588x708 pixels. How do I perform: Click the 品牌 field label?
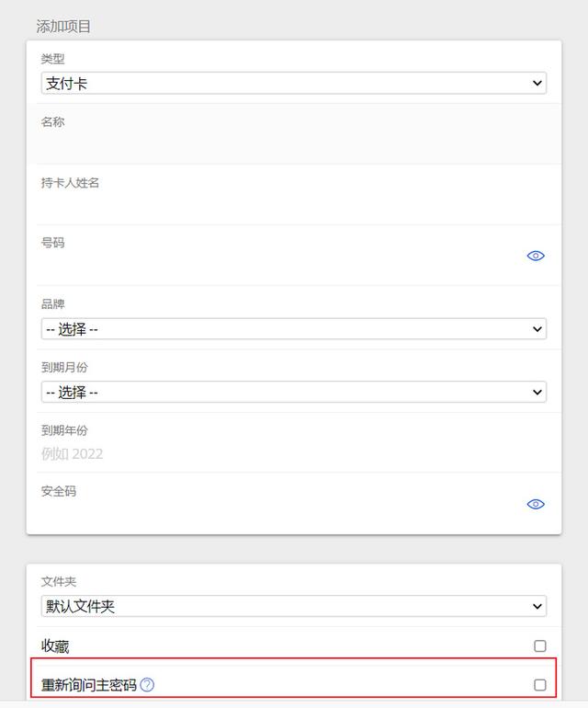coord(53,304)
